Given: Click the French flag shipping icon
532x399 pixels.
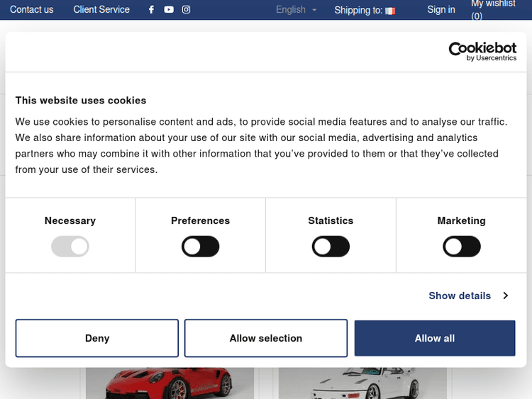Looking at the screenshot, I should 390,11.
